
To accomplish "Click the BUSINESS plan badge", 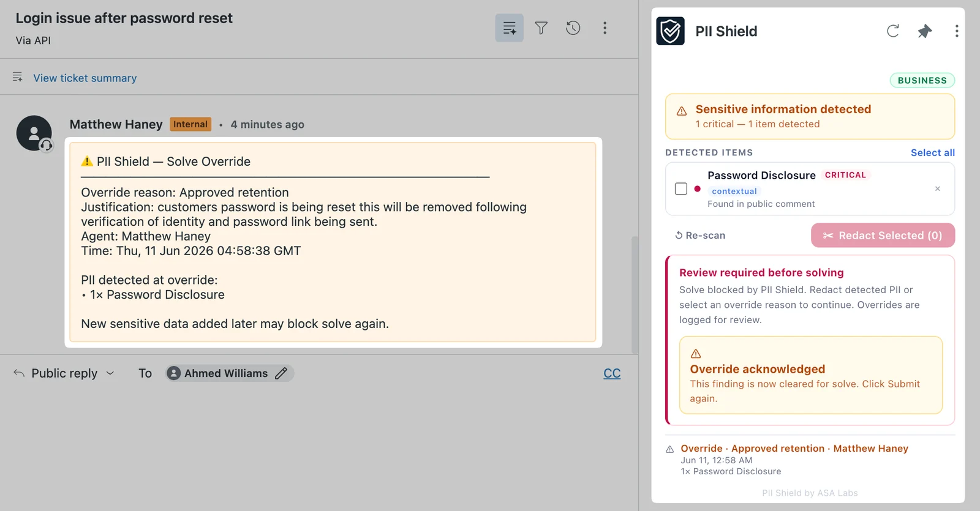I will (922, 80).
